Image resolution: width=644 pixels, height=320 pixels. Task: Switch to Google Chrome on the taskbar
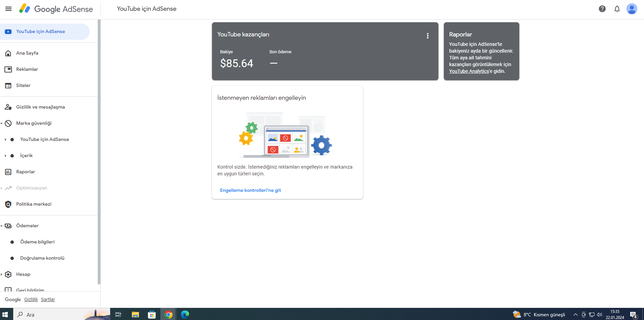[x=168, y=315]
